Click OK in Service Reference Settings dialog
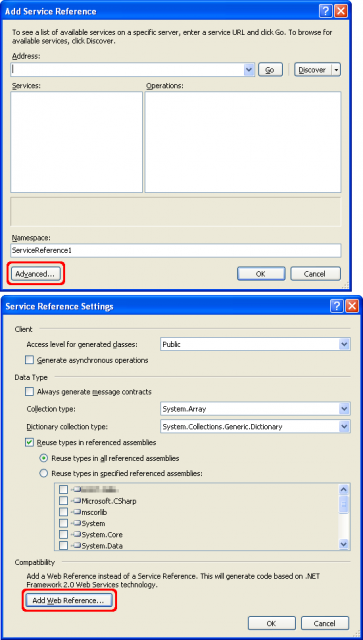 [x=272, y=623]
